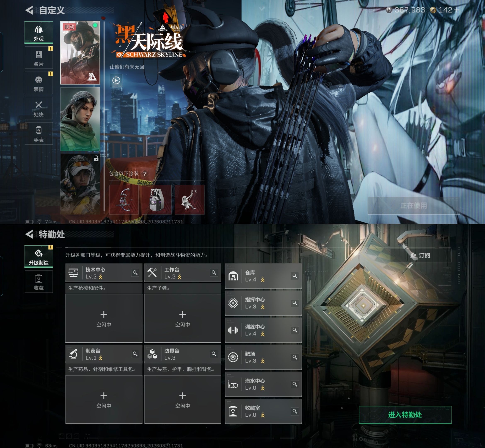
Task: Click the question mark beside 包含以下涂装
Action: 145,174
